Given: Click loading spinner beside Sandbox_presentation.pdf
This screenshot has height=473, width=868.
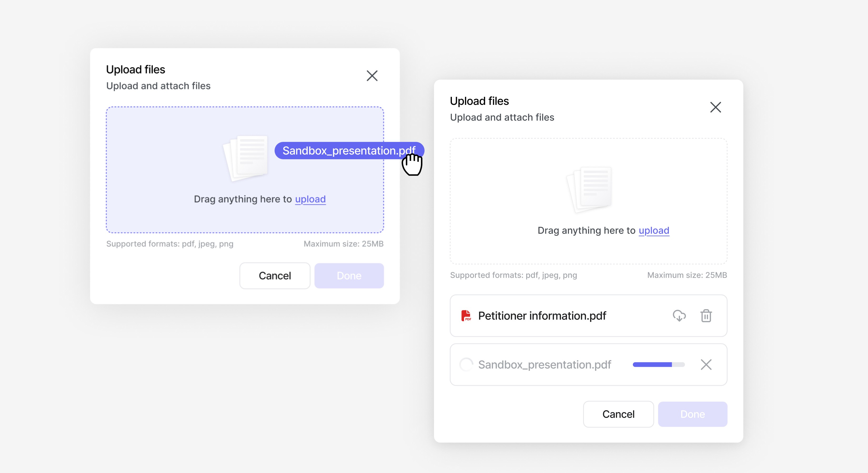Looking at the screenshot, I should [466, 364].
